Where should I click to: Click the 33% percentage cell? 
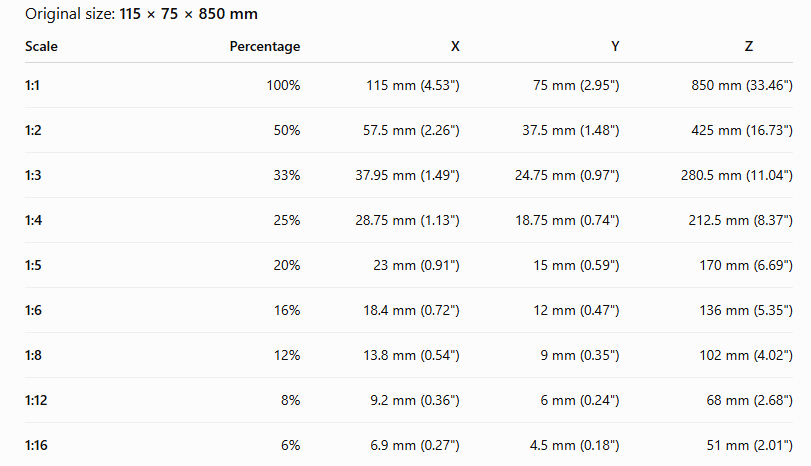[287, 175]
